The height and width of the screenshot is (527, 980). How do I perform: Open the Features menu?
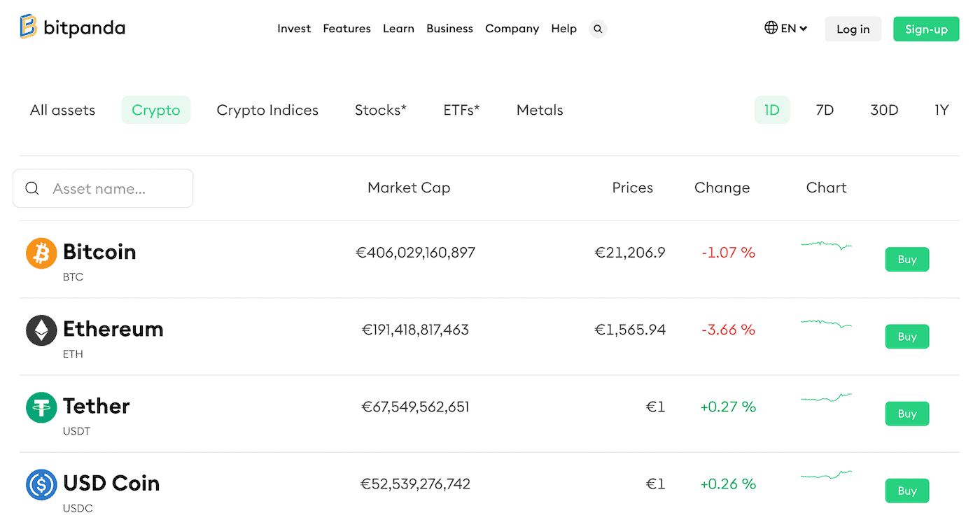[x=346, y=29]
